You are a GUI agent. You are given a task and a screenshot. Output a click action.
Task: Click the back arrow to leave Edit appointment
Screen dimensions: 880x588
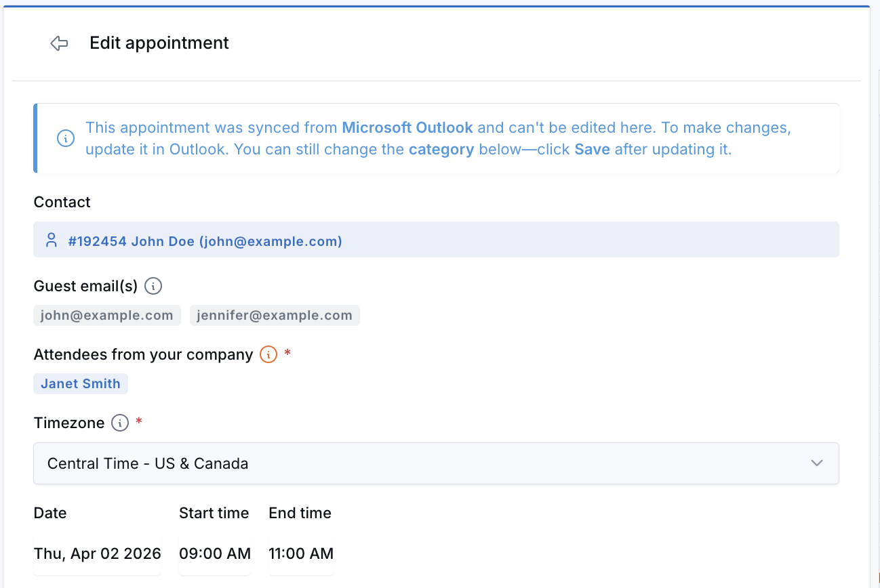pyautogui.click(x=59, y=43)
